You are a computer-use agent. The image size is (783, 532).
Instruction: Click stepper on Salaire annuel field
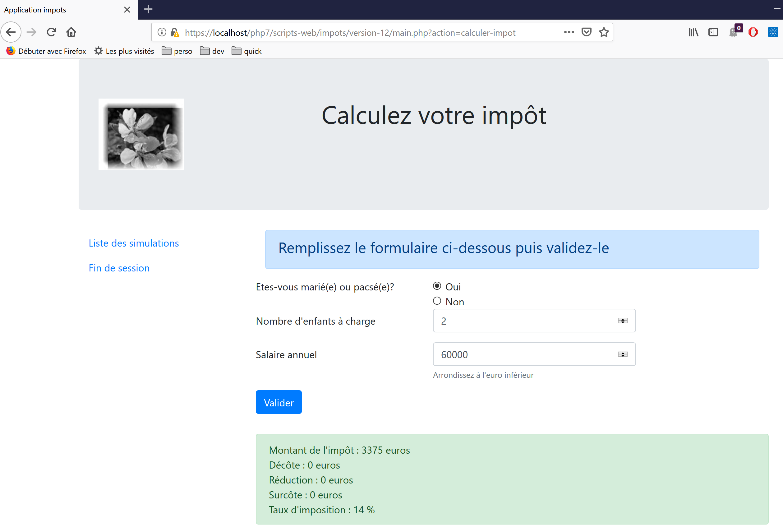622,354
